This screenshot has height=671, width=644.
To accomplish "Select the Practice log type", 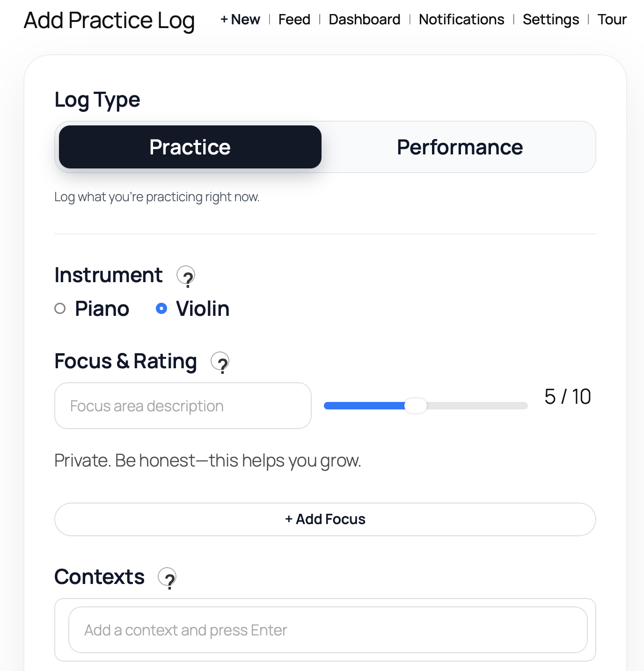I will pyautogui.click(x=190, y=146).
